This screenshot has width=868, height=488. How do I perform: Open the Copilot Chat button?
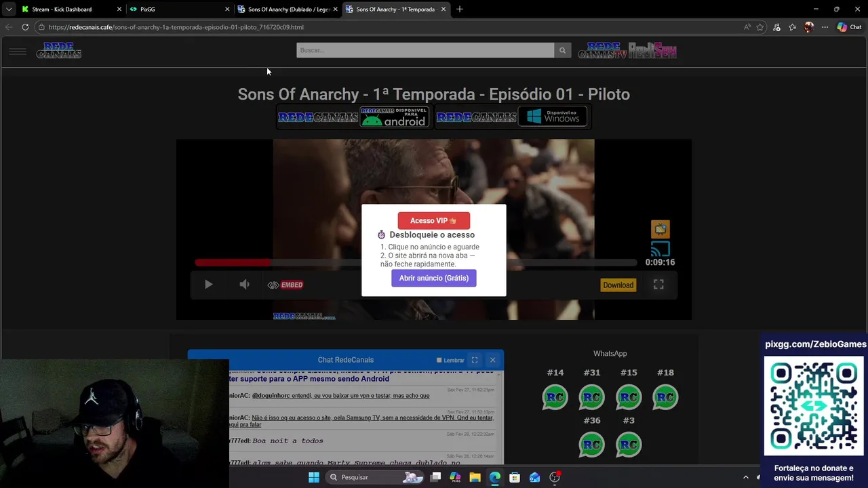[849, 27]
